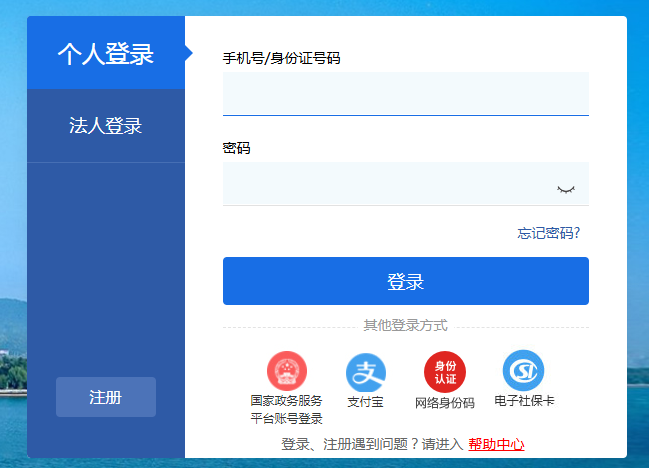
Task: Choose the Alipay 支付宝 icon
Action: point(365,373)
